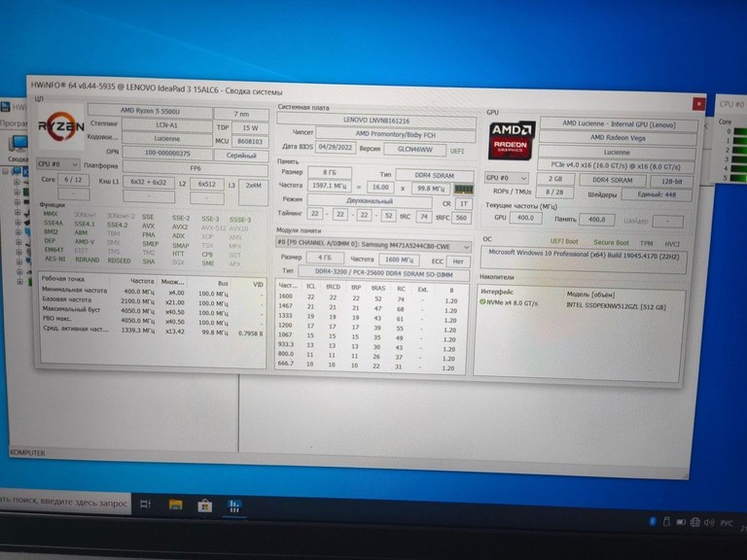Viewport: 747px width, 560px height.
Task: Click the BIOS date 04/29/2022 field
Action: tap(336, 147)
